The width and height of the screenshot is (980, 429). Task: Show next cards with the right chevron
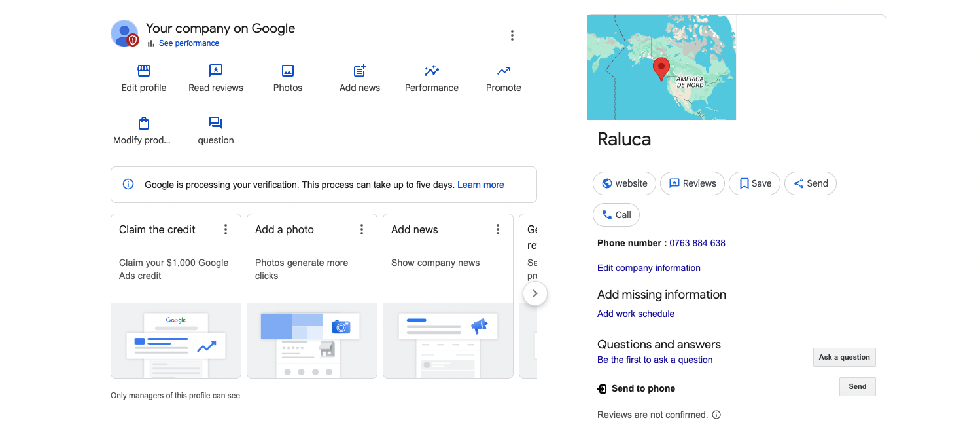(x=535, y=293)
